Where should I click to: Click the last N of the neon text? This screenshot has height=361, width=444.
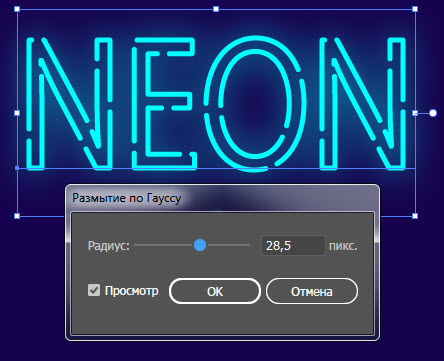(x=362, y=103)
